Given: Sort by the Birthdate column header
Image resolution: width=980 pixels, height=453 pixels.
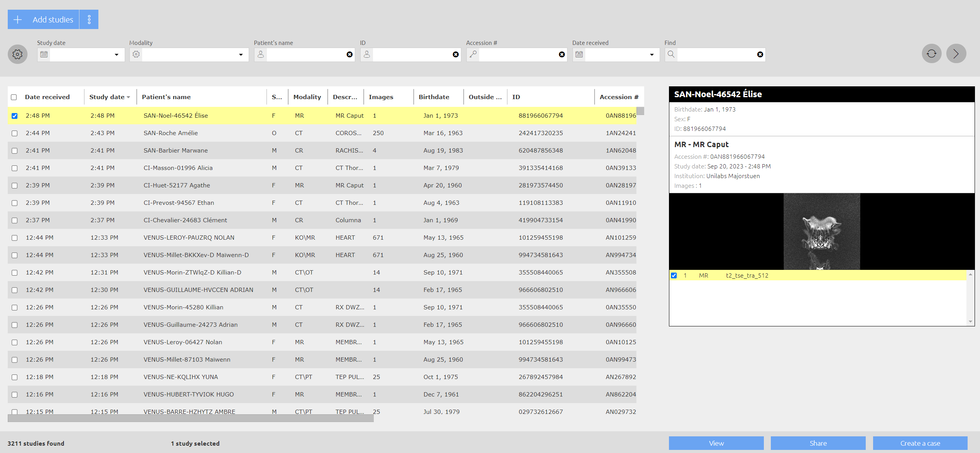Looking at the screenshot, I should (x=434, y=97).
